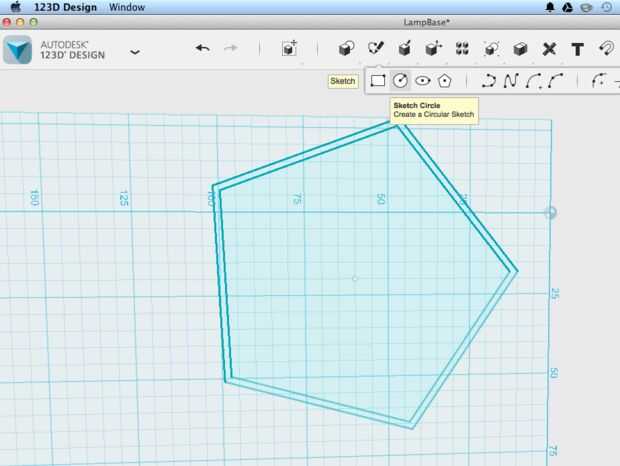Select the Spline sketch tool
620x466 pixels.
pyautogui.click(x=510, y=81)
